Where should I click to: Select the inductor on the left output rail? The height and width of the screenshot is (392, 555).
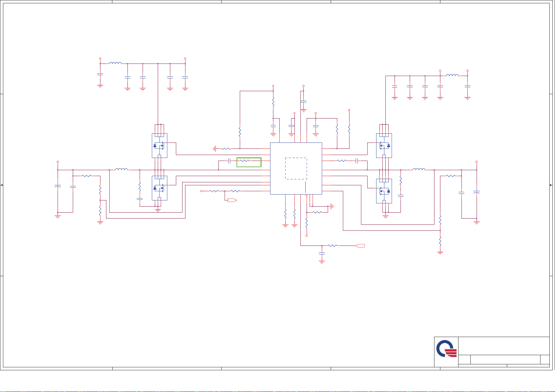click(122, 170)
